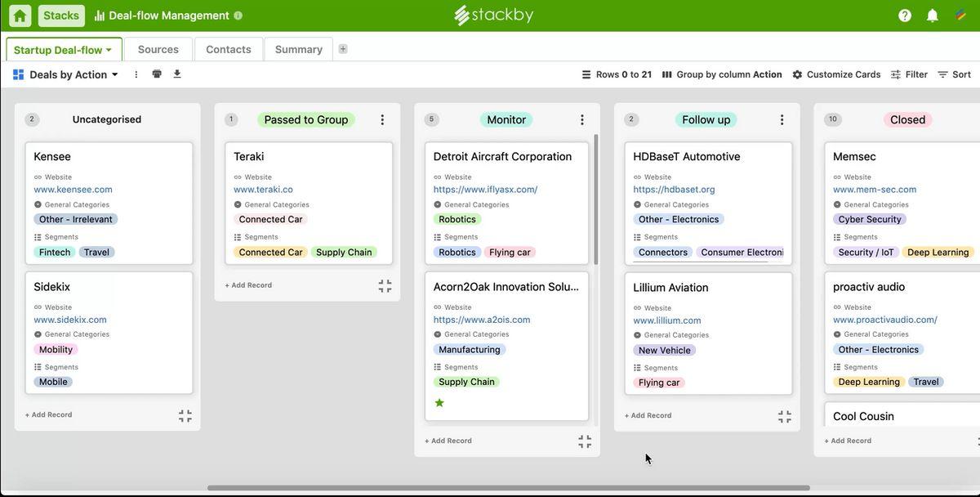The height and width of the screenshot is (497, 980).
Task: Click the home icon button
Action: point(20,16)
